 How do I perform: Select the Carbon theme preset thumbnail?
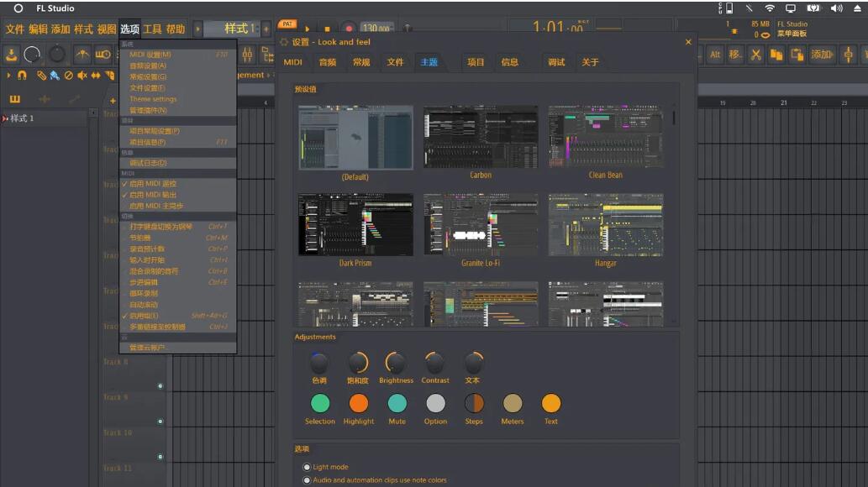481,137
